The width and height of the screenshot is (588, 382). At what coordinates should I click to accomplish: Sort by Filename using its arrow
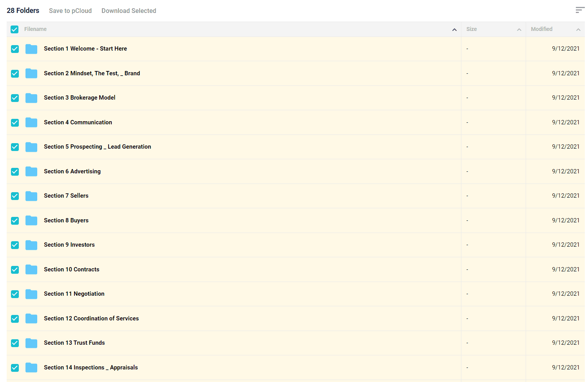454,29
